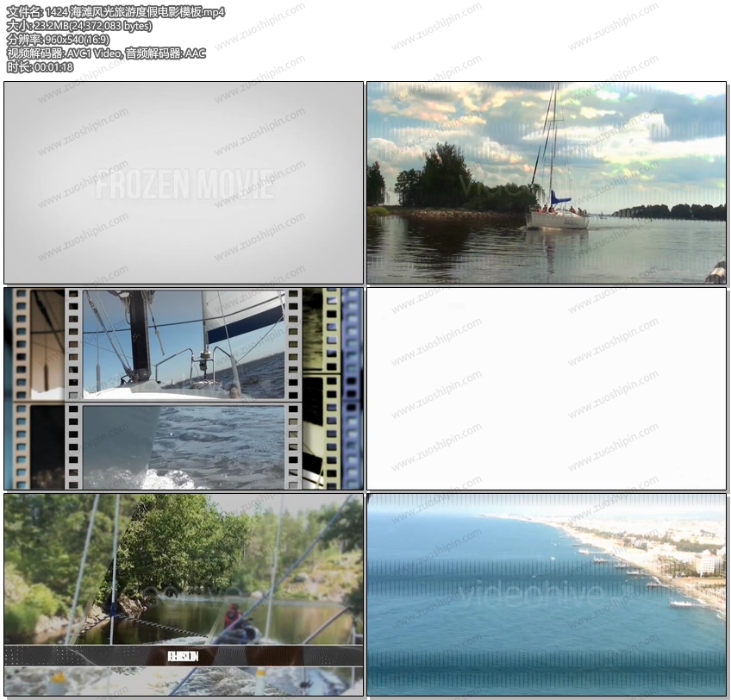
Task: Click the white sailboat hull on the lake
Action: (x=557, y=221)
